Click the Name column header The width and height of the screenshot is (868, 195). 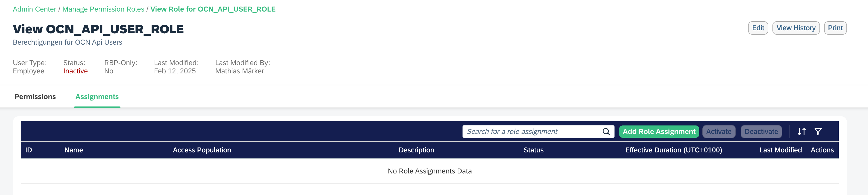(x=73, y=150)
